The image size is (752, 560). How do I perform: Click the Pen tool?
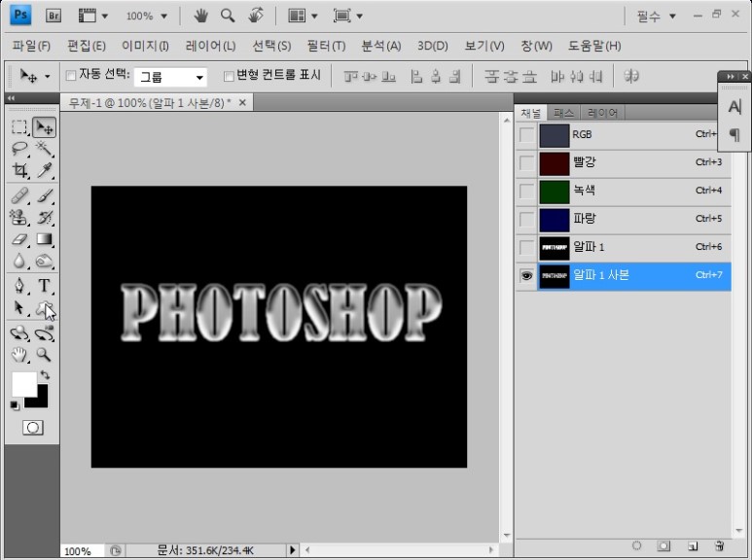(x=18, y=286)
